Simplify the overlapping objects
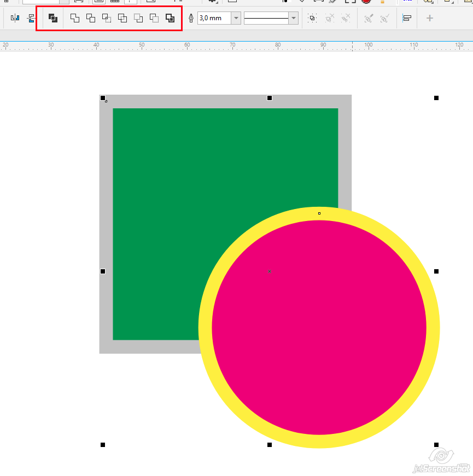The height and width of the screenshot is (476, 473). tap(122, 18)
